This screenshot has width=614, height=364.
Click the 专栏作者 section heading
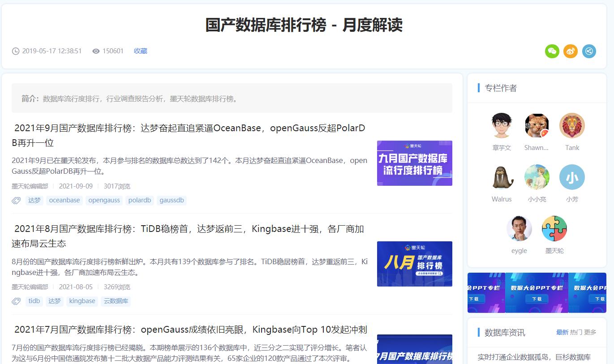pyautogui.click(x=501, y=88)
